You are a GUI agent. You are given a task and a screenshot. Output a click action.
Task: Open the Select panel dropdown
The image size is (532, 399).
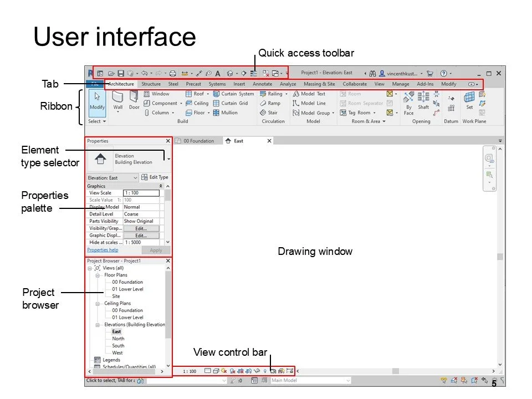pyautogui.click(x=97, y=121)
